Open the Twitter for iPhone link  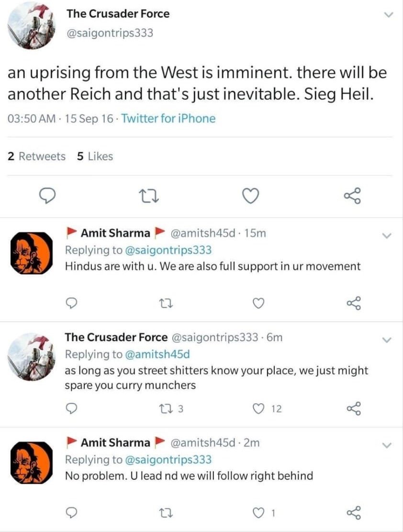[x=168, y=118]
